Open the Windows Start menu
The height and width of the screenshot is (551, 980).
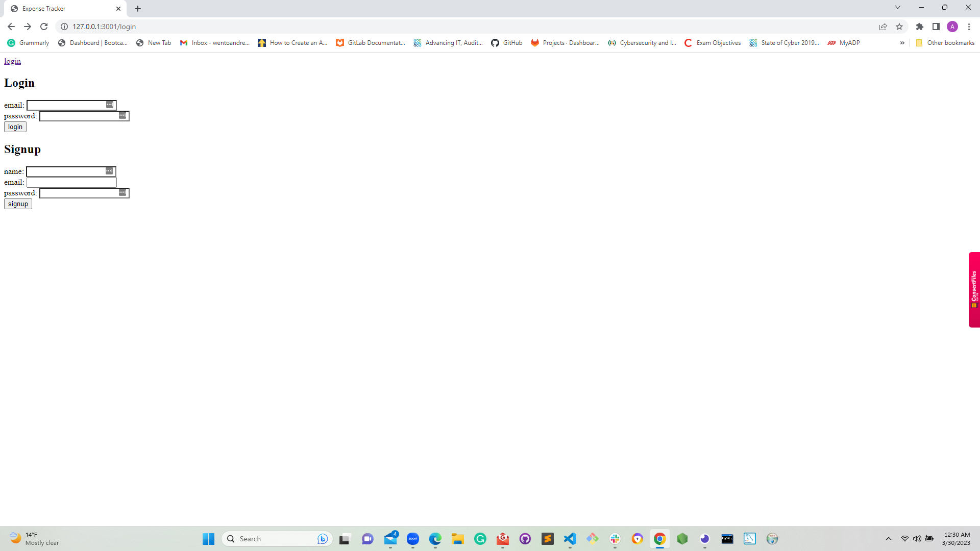(x=209, y=539)
